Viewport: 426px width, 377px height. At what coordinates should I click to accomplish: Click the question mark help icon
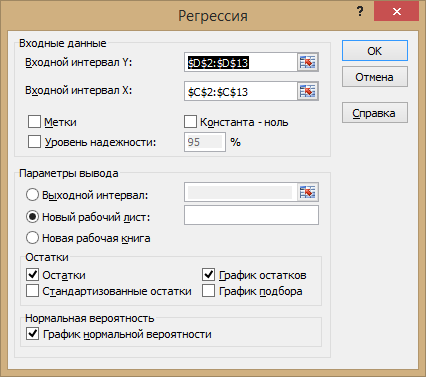tap(360, 12)
